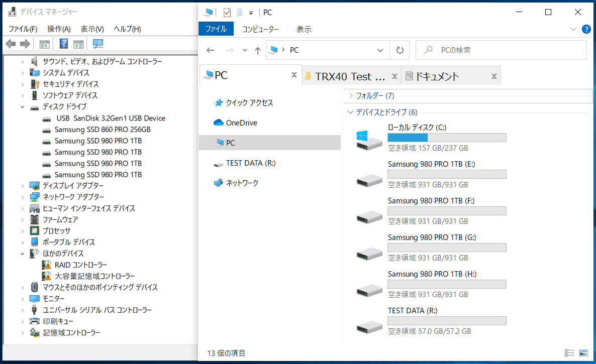This screenshot has height=364, width=596.
Task: Collapse the ほかのデバイス tree node
Action: [x=23, y=254]
